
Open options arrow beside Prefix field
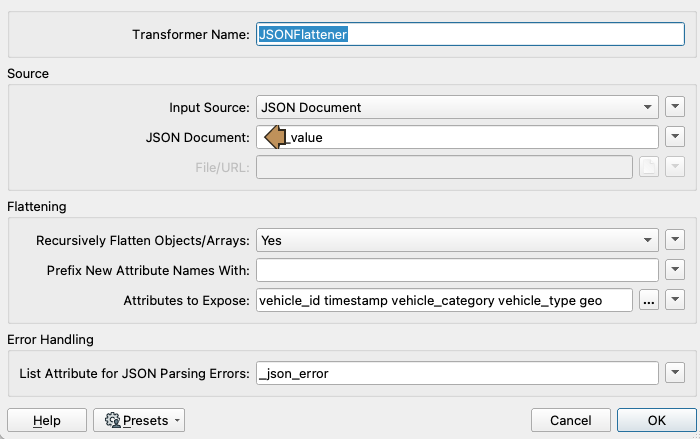[675, 270]
